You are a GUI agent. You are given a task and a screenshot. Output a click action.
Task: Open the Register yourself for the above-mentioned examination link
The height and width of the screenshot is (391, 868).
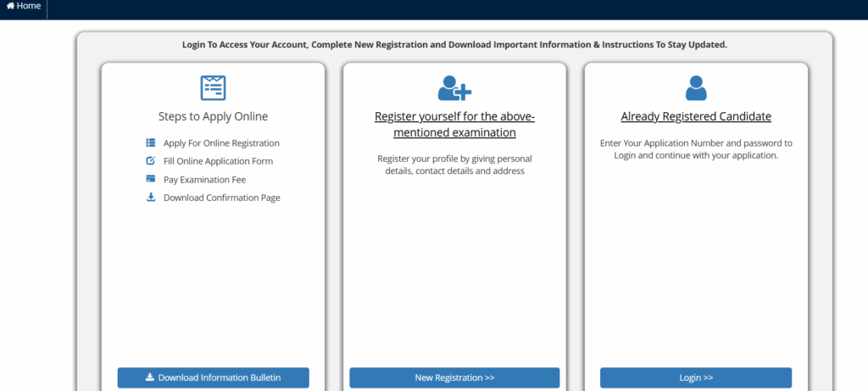(x=454, y=125)
